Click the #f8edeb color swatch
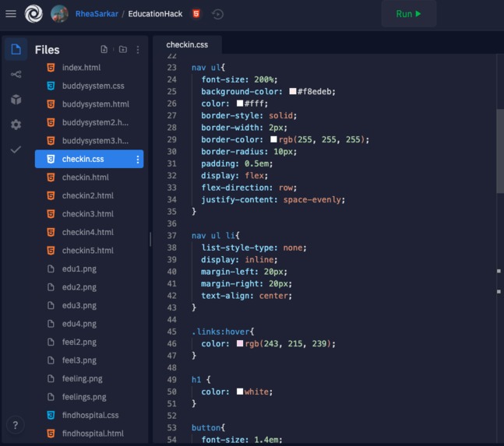Viewport: 504px width, 446px height. (292, 91)
